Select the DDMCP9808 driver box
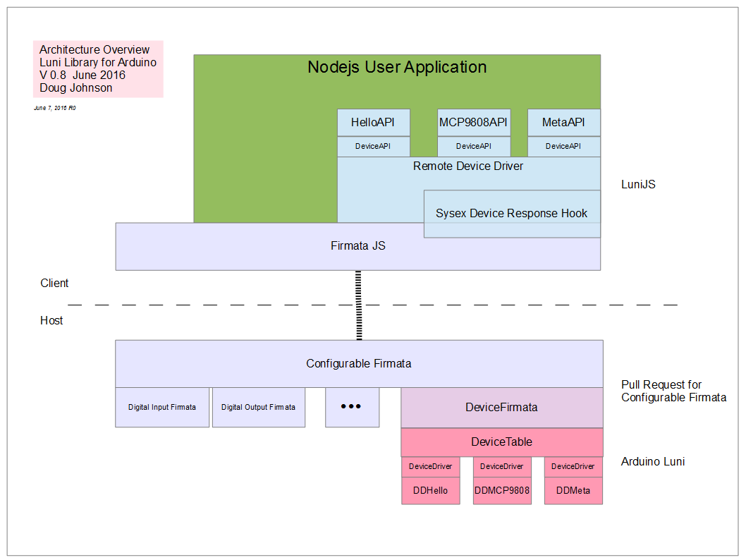The image size is (746, 560). (502, 491)
